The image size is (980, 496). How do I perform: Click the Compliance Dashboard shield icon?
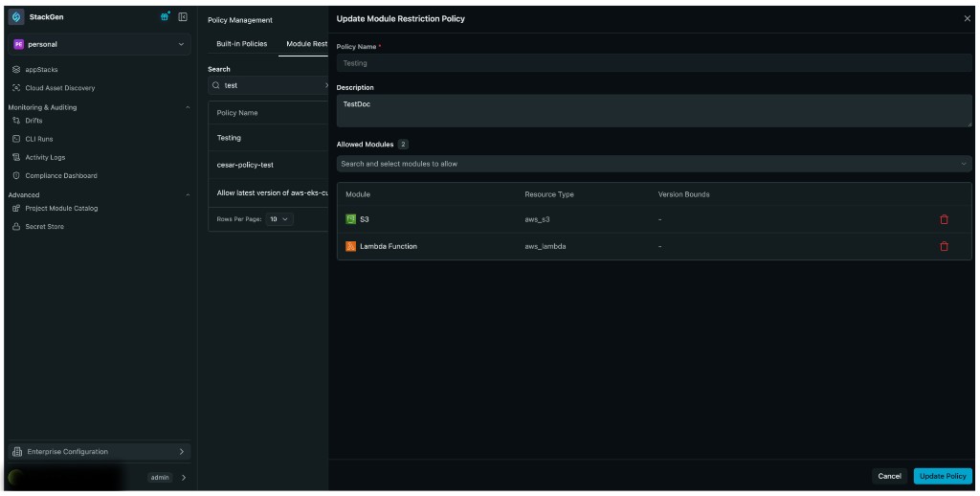click(x=16, y=176)
